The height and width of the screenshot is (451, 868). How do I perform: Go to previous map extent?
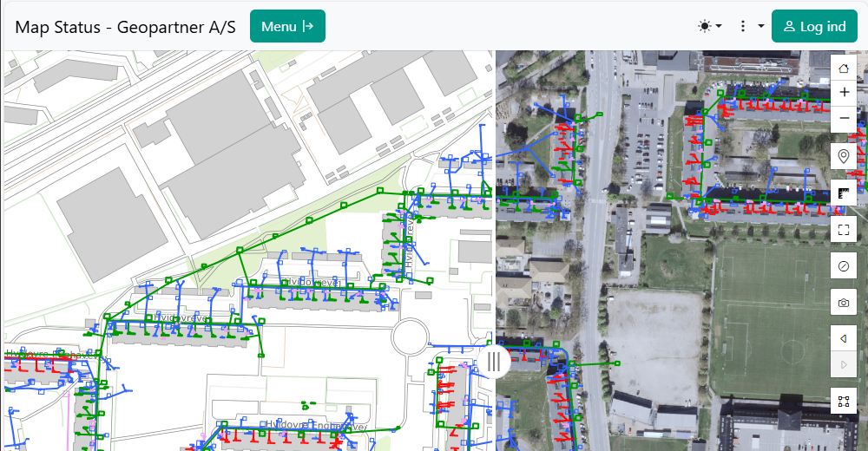tap(844, 338)
